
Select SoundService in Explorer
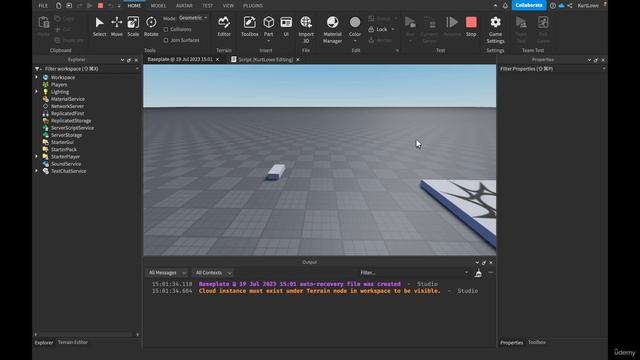[x=66, y=164]
